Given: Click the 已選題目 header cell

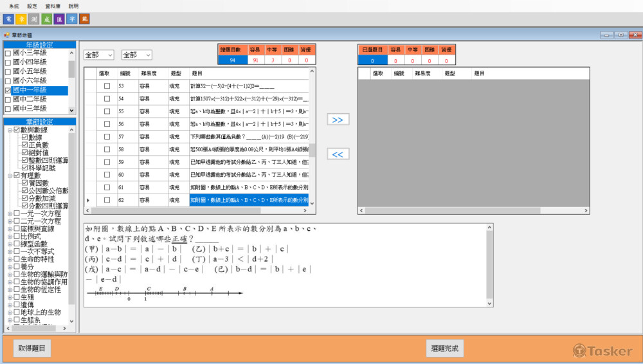Looking at the screenshot, I should tap(372, 50).
